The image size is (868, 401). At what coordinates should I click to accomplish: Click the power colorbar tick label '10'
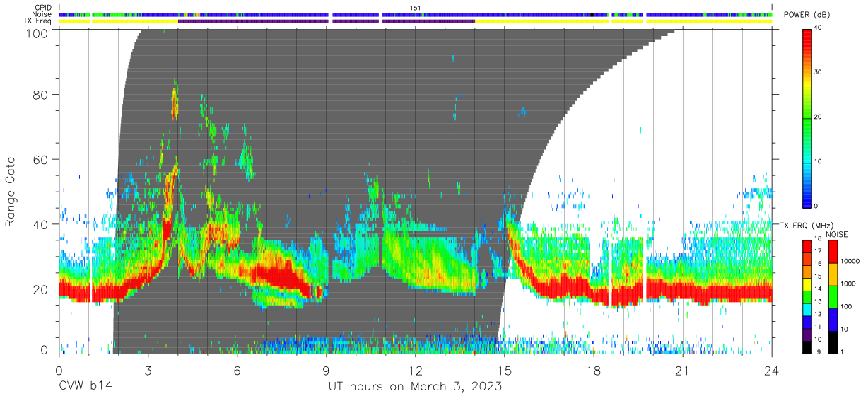click(x=819, y=162)
